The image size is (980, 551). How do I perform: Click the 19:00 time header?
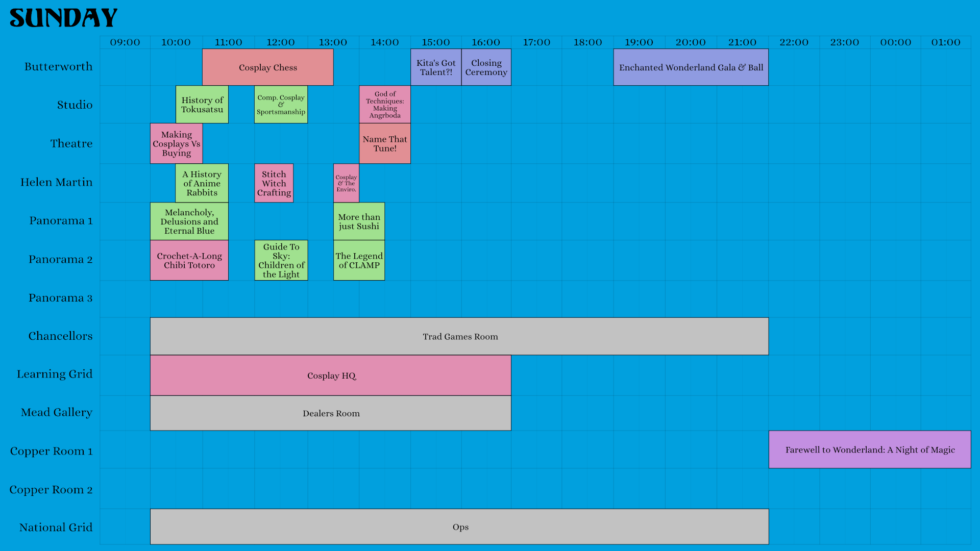coord(639,42)
